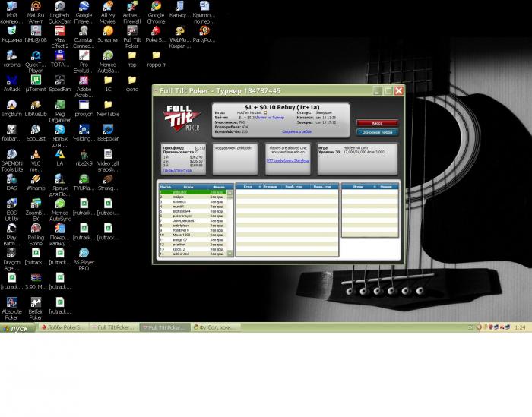The image size is (532, 417).
Task: Open the MTT Leaderboard Standings link
Action: pyautogui.click(x=288, y=160)
